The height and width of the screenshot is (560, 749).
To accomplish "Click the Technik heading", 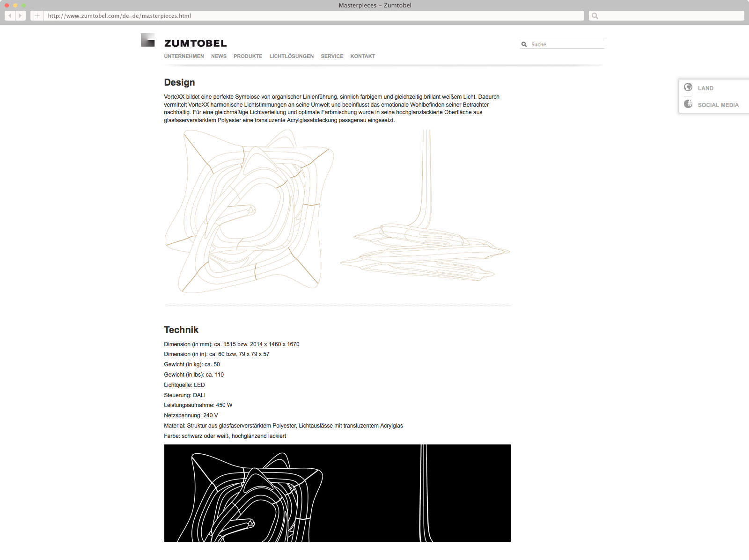I will 181,330.
